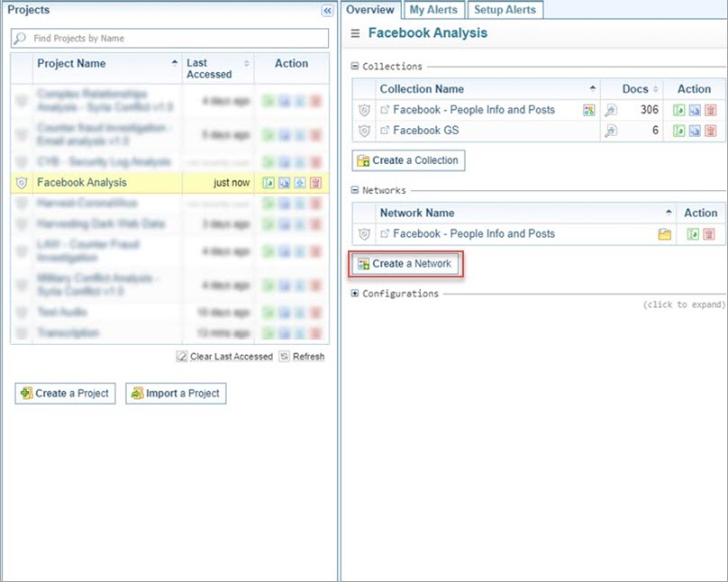Collapse the Networks section
The width and height of the screenshot is (728, 582).
pos(355,191)
